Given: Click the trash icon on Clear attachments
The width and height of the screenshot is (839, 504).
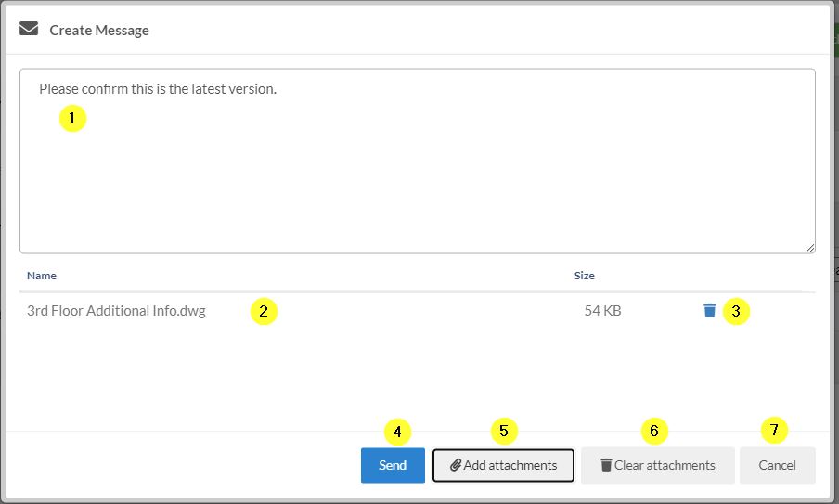Looking at the screenshot, I should (606, 465).
